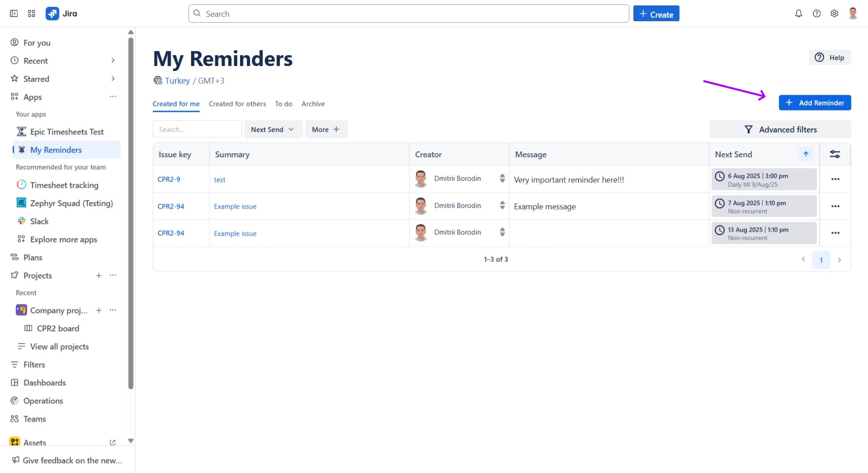This screenshot has height=473, width=868.
Task: Collapse the left sidebar panel
Action: (13, 13)
